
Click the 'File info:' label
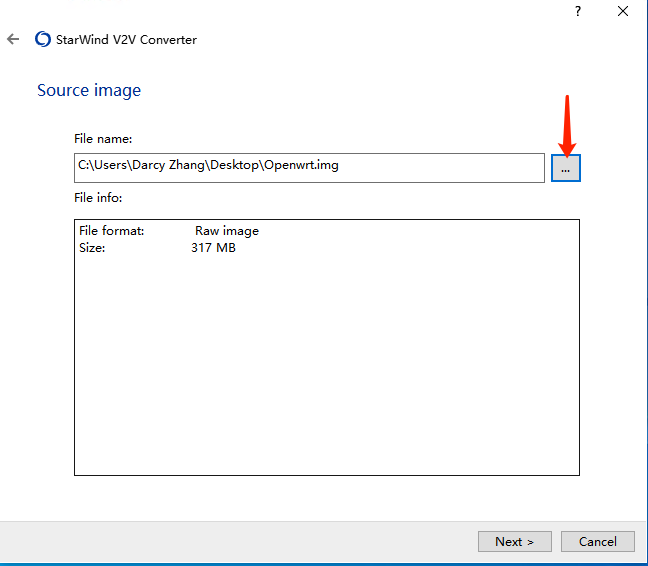click(98, 198)
